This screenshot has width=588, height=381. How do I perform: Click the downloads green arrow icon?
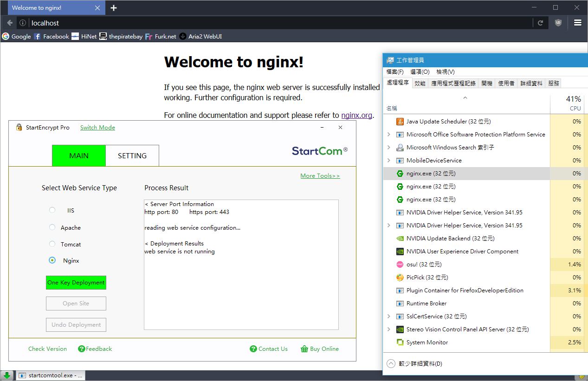(7, 375)
